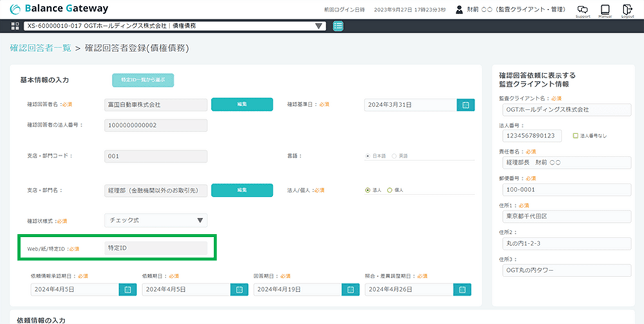Select the 法人 radio button

tap(368, 191)
